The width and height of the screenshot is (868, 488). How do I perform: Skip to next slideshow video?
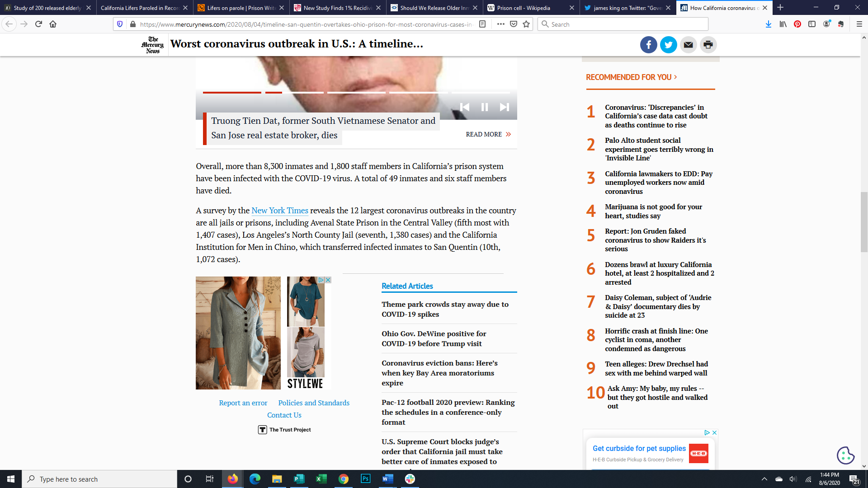pyautogui.click(x=504, y=107)
